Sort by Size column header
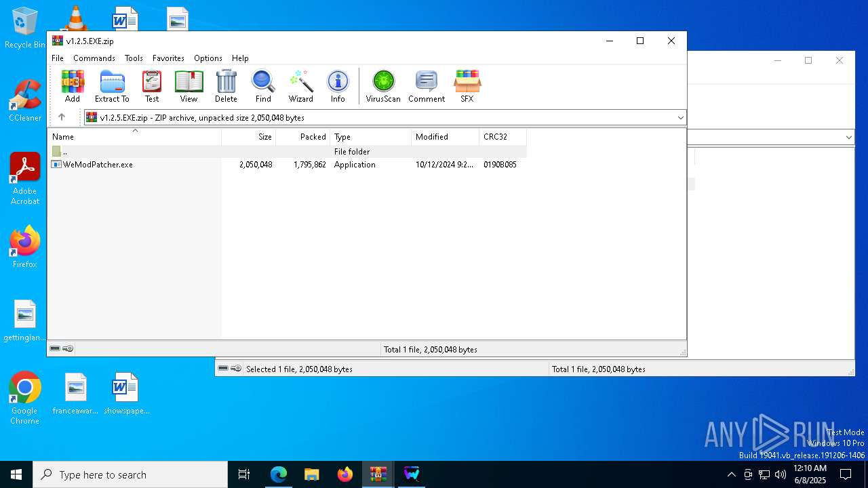The width and height of the screenshot is (868, 488). 249,137
